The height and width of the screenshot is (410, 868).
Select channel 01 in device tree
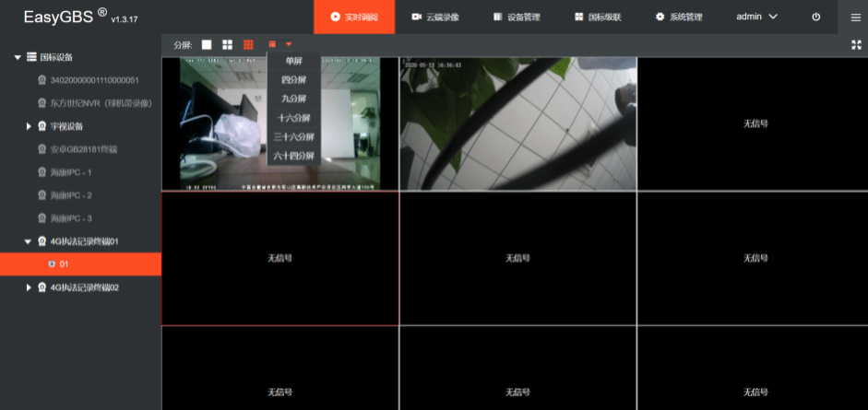[81, 264]
